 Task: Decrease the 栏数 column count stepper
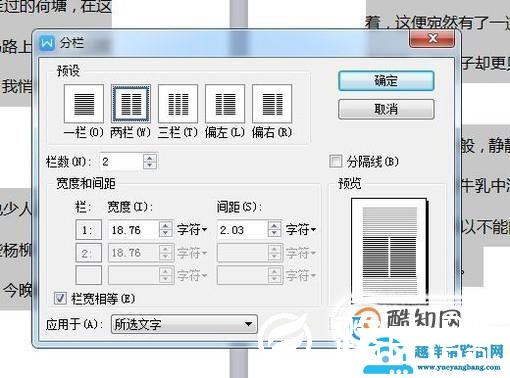tap(150, 165)
